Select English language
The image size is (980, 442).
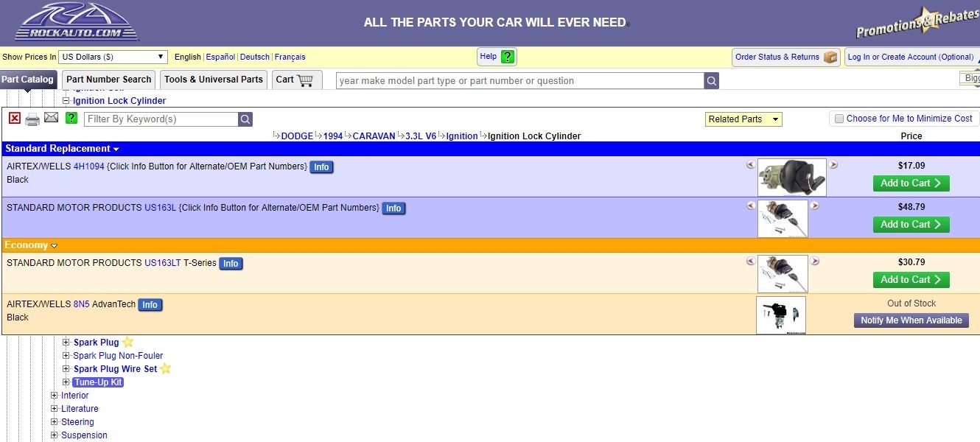[x=188, y=57]
